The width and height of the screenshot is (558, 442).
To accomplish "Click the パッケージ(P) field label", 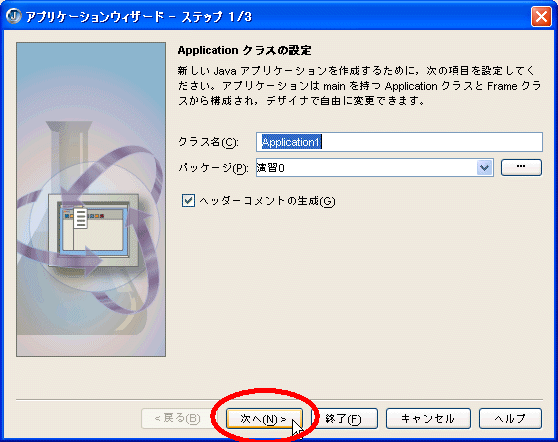I will [213, 168].
